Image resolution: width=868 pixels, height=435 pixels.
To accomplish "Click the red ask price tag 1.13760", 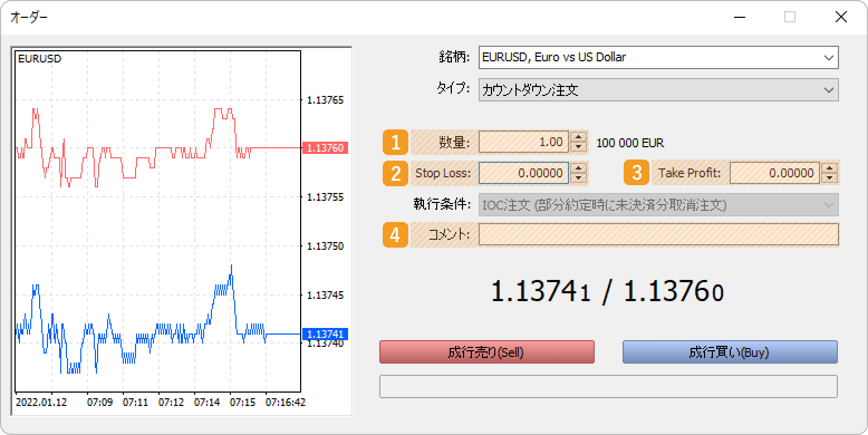I will [x=325, y=148].
